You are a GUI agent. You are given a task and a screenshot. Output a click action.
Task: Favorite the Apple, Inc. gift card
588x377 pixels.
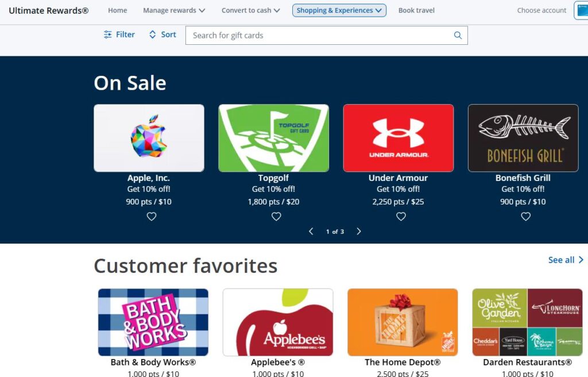(152, 216)
